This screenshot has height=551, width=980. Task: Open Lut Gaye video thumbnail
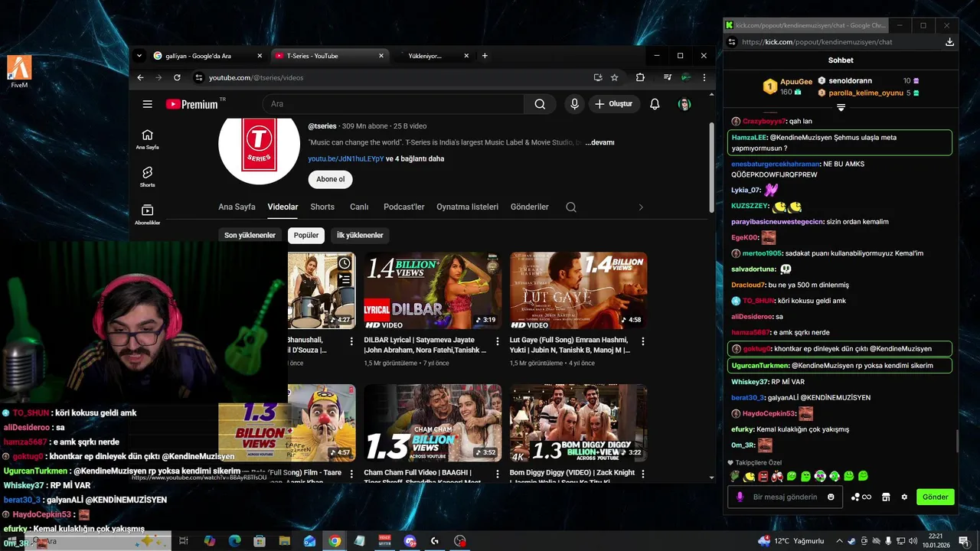coord(578,291)
